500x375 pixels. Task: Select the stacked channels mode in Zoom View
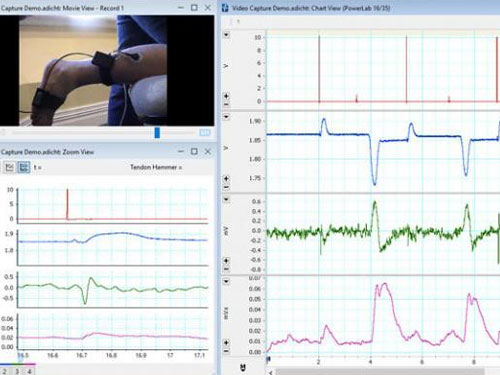click(x=23, y=167)
